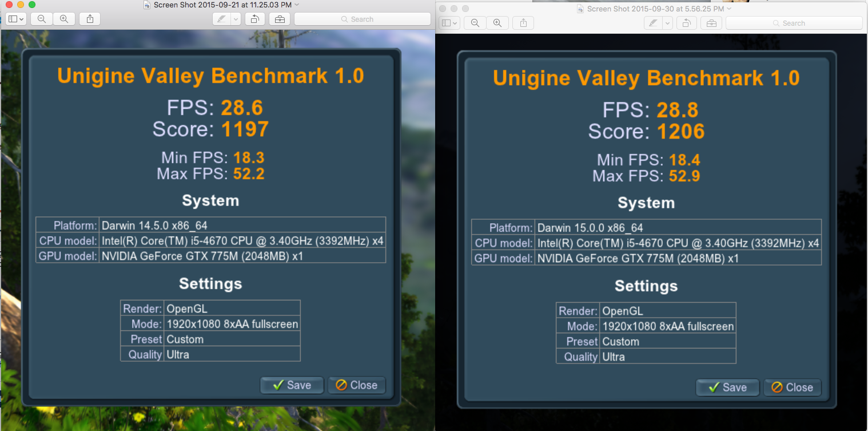Click platform cell Darwin 14.5.0 x86_64
Screen dimensions: 868x431
click(242, 224)
